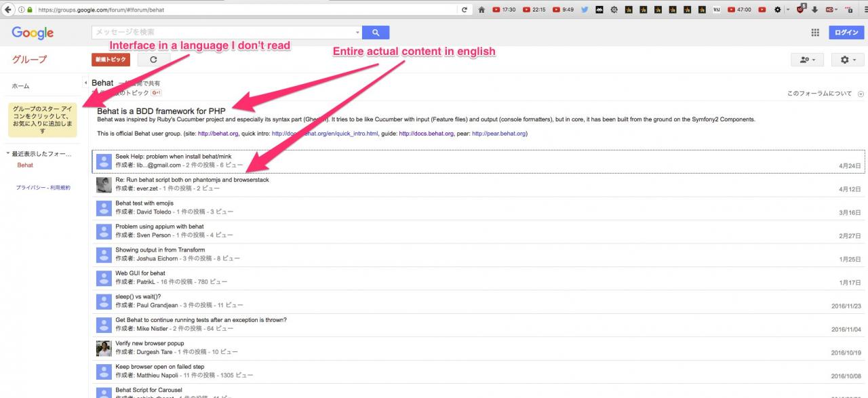
Task: Click the browser downloads arrow icon
Action: point(814,10)
